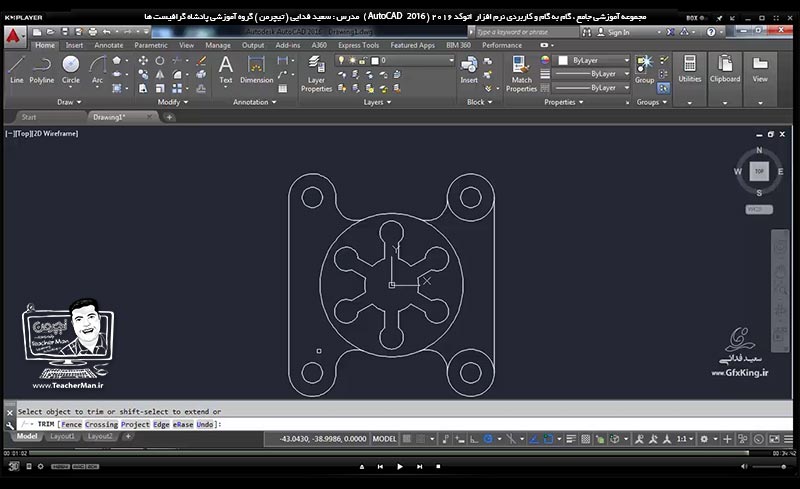Viewport: 800px width, 489px height.
Task: Toggle polar tracking in status bar
Action: point(487,439)
